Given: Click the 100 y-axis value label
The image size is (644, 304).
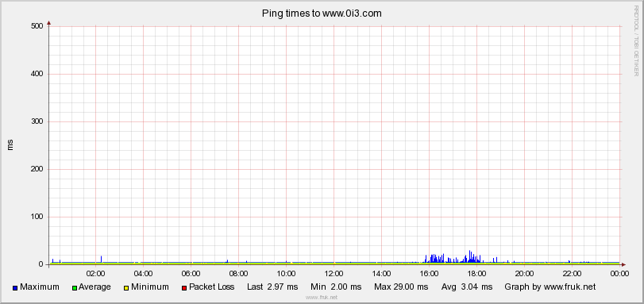Looking at the screenshot, I should tap(37, 217).
